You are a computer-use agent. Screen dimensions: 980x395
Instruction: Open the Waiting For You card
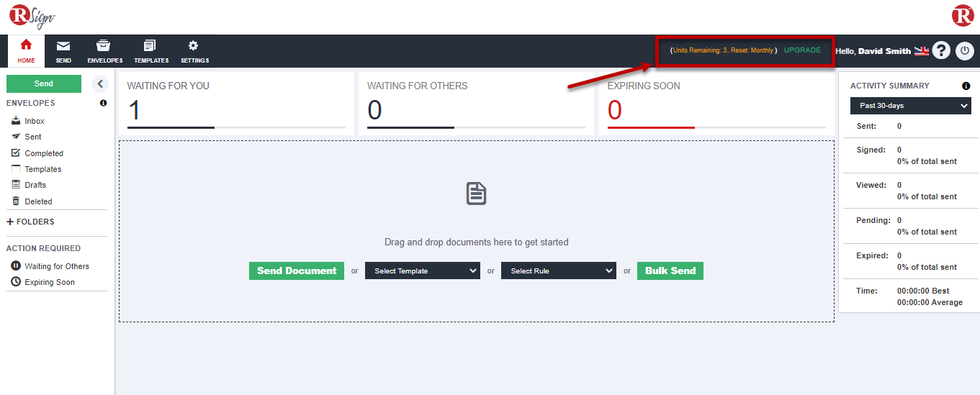point(236,103)
